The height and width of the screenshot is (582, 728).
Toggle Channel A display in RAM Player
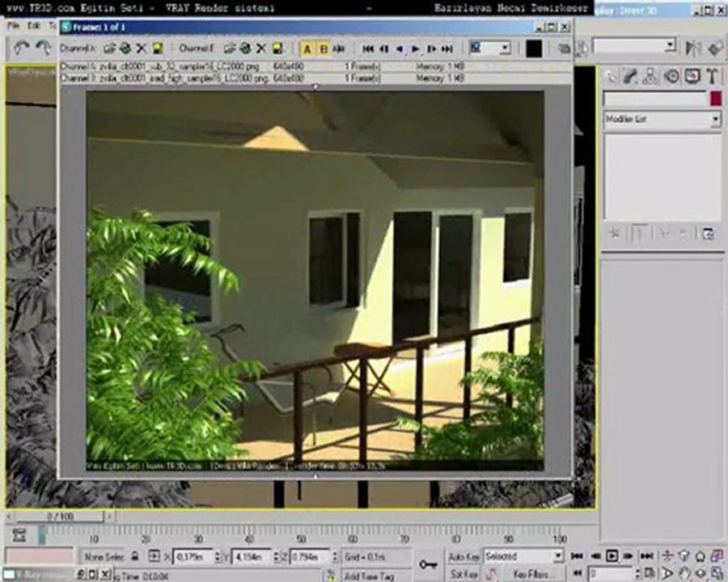pos(307,48)
